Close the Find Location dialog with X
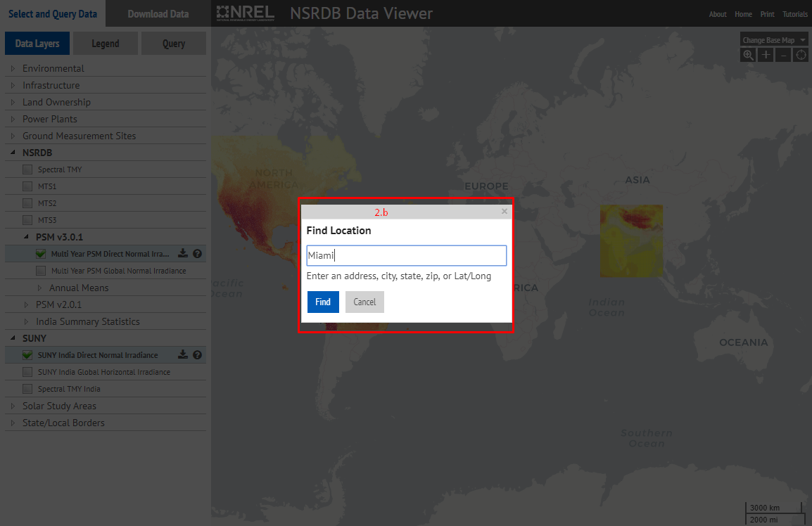Screen dimensions: 812x526 [505, 211]
